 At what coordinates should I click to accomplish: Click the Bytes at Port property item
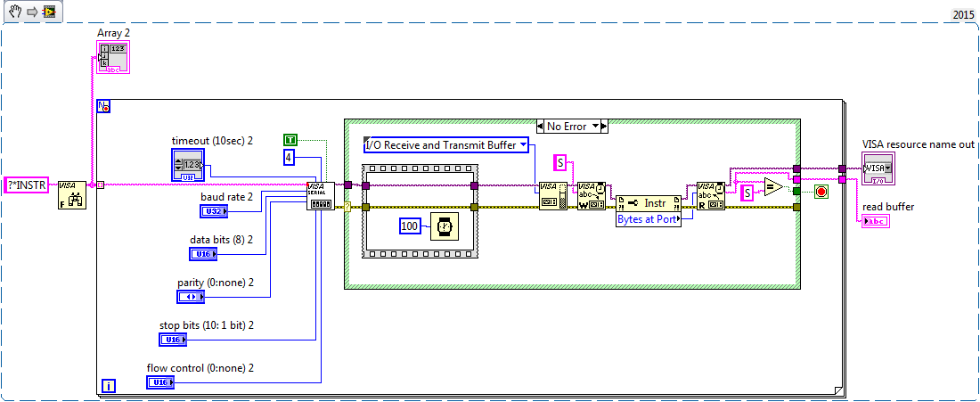[648, 217]
